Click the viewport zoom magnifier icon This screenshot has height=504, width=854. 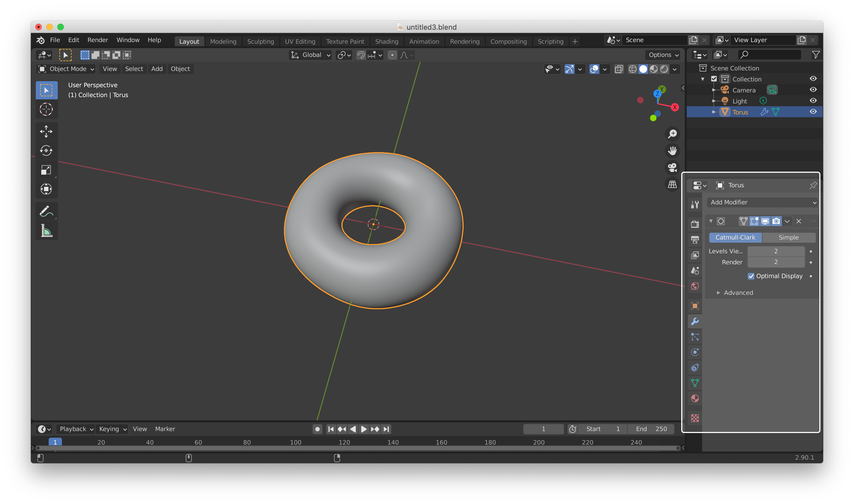672,134
